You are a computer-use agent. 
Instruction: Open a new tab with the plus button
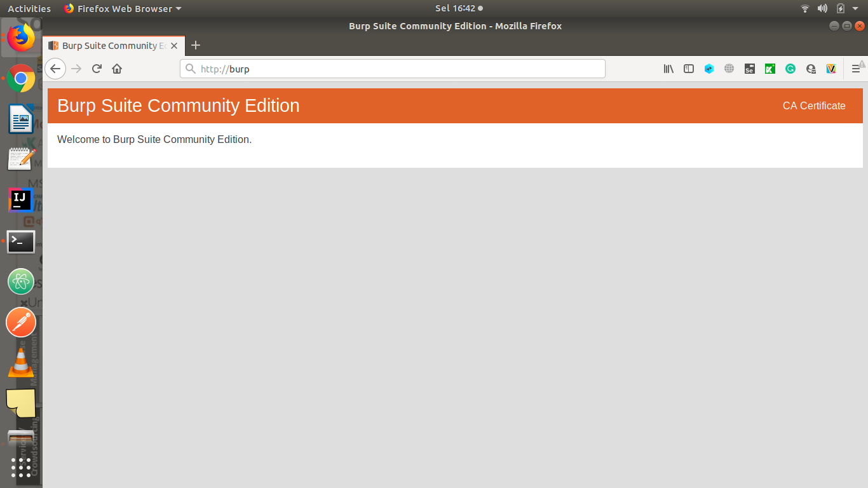(196, 45)
